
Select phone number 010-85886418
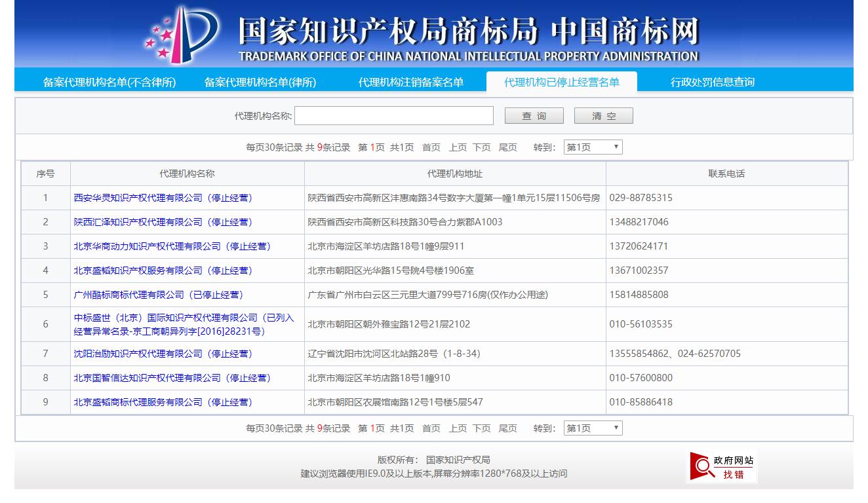coord(641,402)
